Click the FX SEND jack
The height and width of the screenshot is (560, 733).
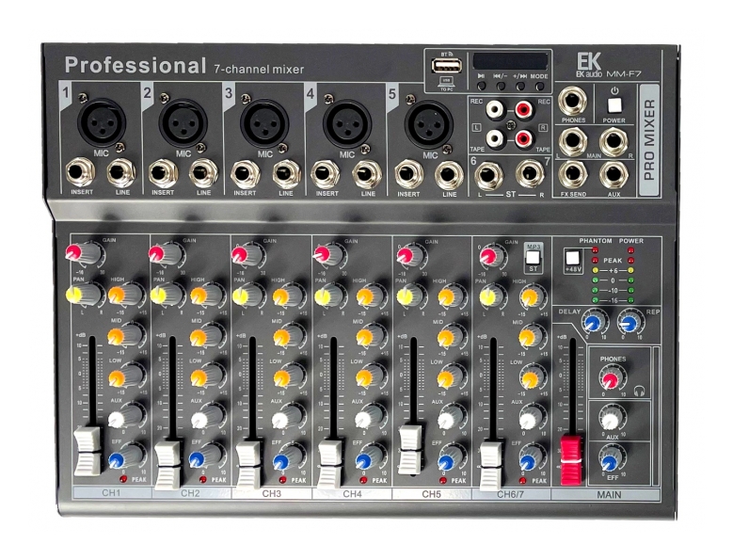(572, 173)
